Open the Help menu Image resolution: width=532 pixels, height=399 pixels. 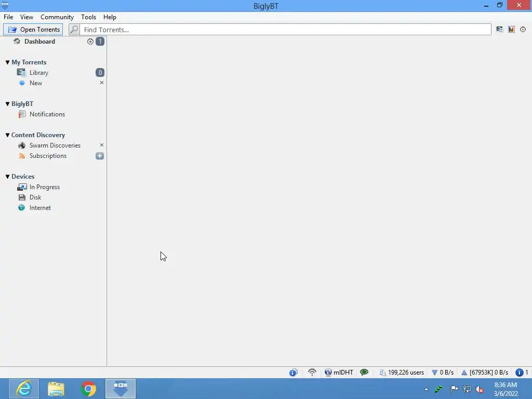pyautogui.click(x=110, y=17)
